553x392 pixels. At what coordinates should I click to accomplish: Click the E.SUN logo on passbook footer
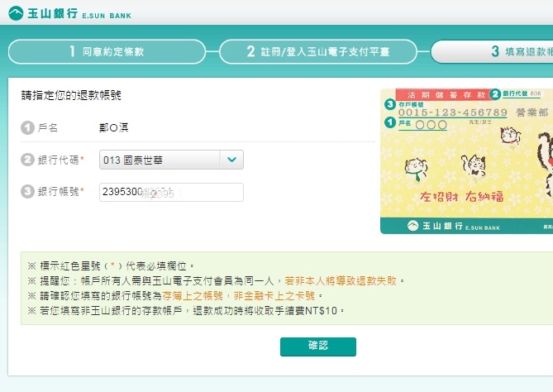(x=454, y=226)
